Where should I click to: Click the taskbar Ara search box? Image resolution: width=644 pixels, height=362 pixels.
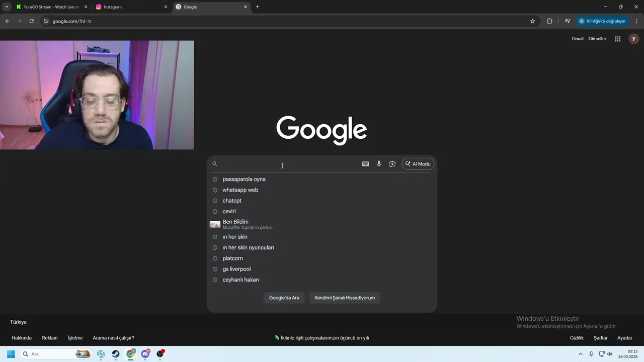[56, 354]
